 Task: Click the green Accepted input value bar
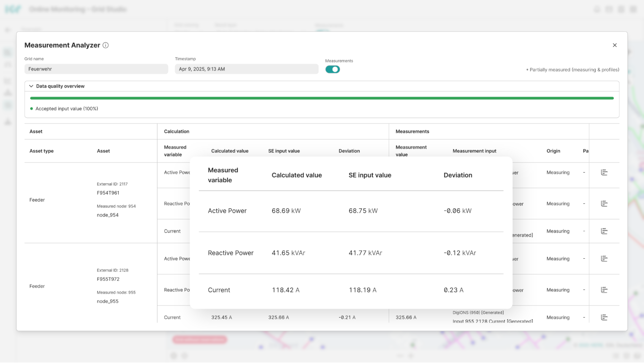tap(322, 97)
